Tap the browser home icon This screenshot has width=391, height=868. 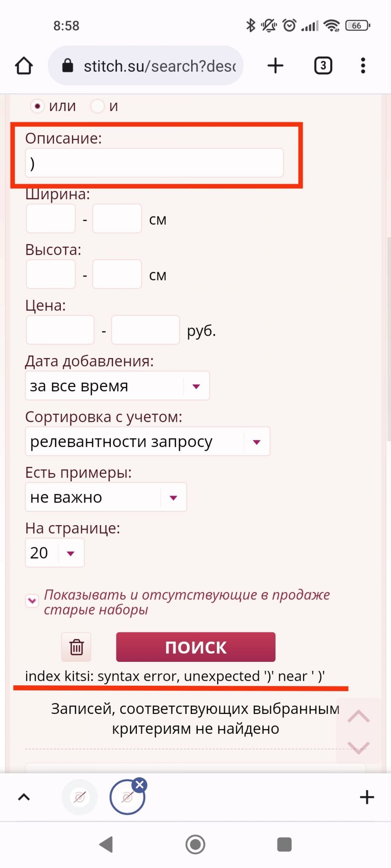(x=24, y=66)
